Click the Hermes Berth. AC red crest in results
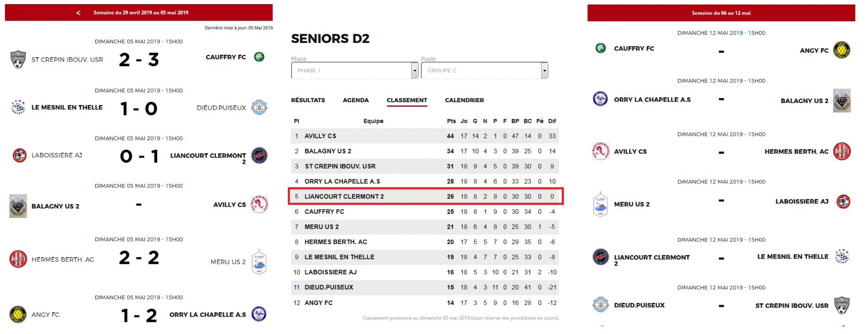The width and height of the screenshot is (868, 334). tap(18, 259)
